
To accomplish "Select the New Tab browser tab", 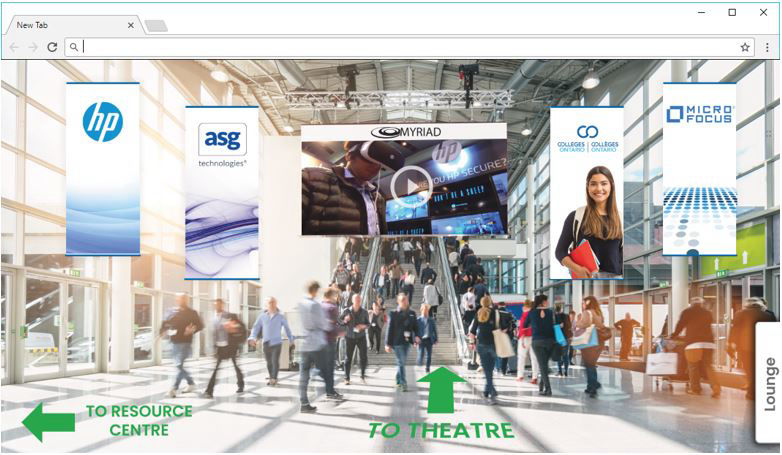I will coord(75,25).
